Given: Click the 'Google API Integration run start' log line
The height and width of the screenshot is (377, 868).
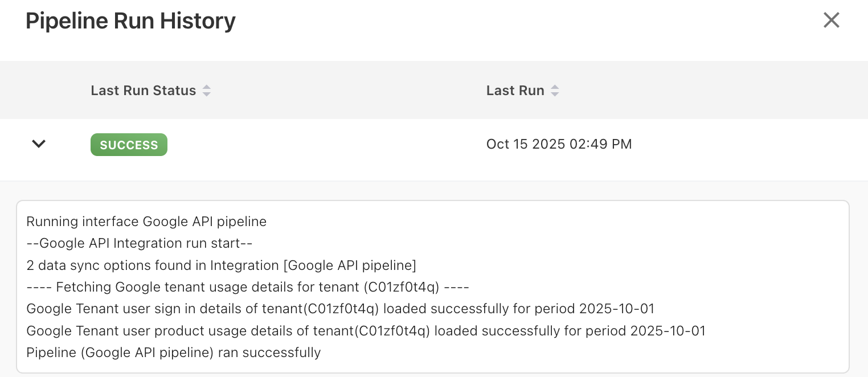Looking at the screenshot, I should point(140,243).
